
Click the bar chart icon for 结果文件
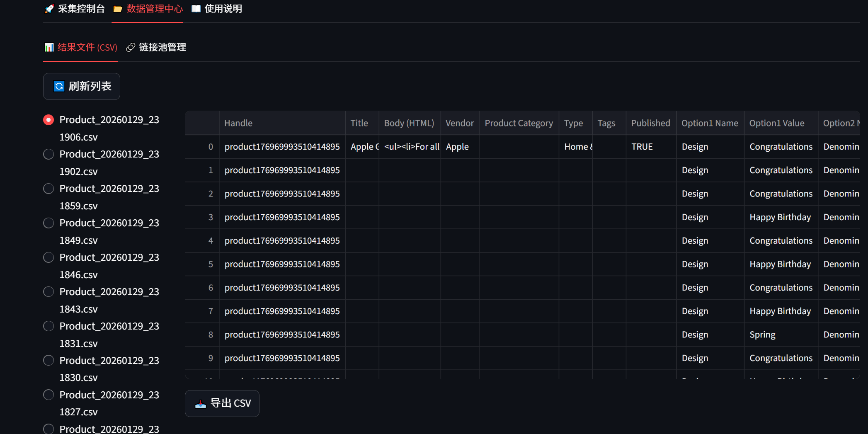[x=49, y=47]
